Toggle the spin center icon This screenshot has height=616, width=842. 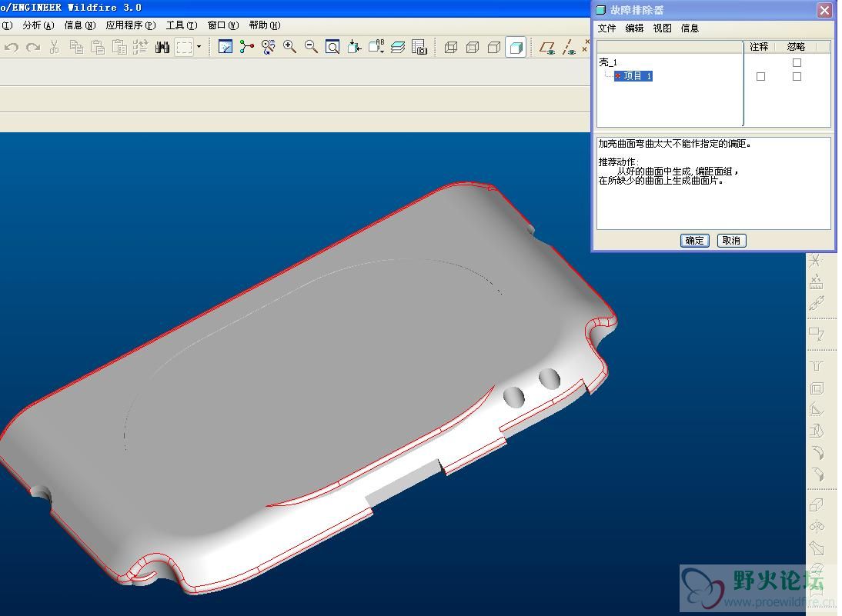[246, 47]
